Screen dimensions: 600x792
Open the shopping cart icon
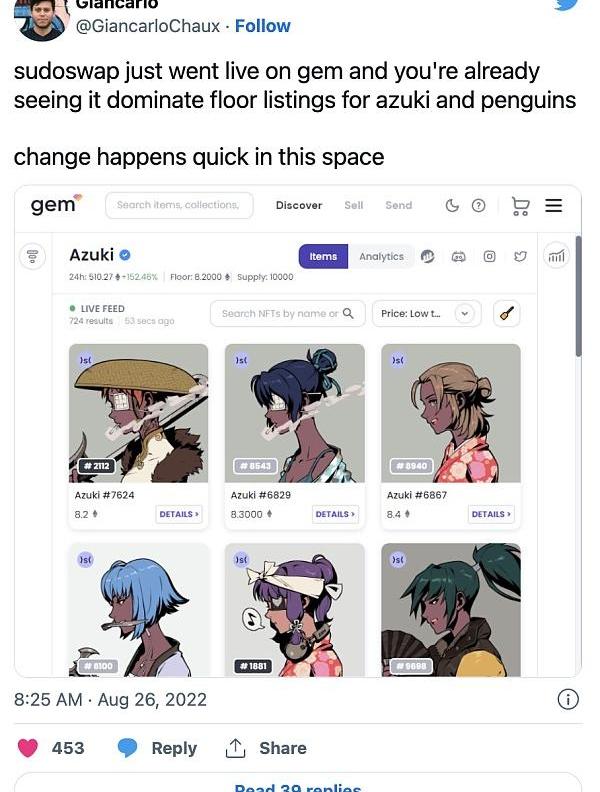pyautogui.click(x=520, y=206)
